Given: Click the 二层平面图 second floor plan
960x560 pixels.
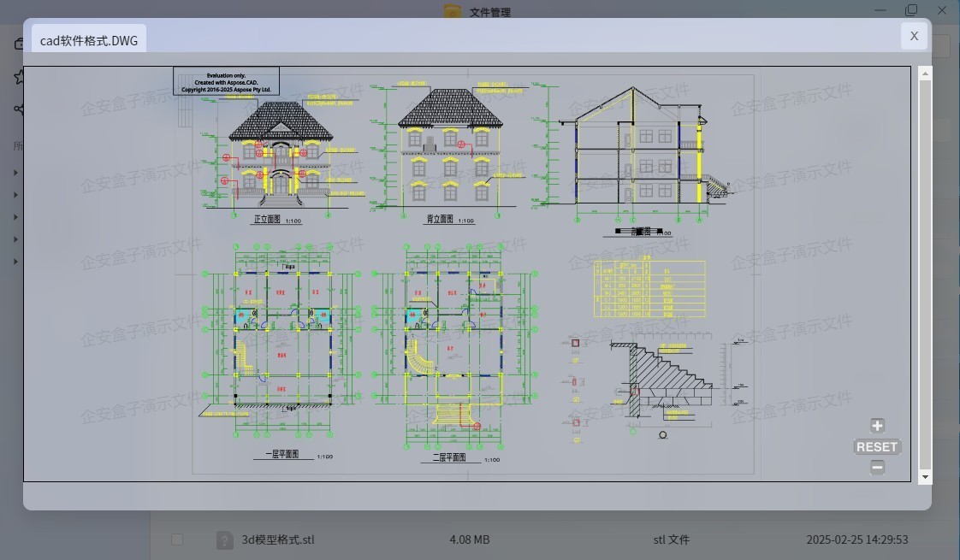Looking at the screenshot, I should [456, 352].
